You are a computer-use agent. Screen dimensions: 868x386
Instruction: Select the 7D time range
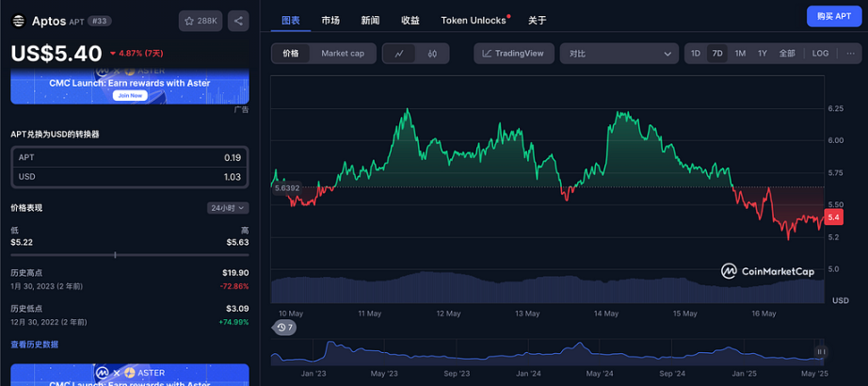[x=717, y=54]
